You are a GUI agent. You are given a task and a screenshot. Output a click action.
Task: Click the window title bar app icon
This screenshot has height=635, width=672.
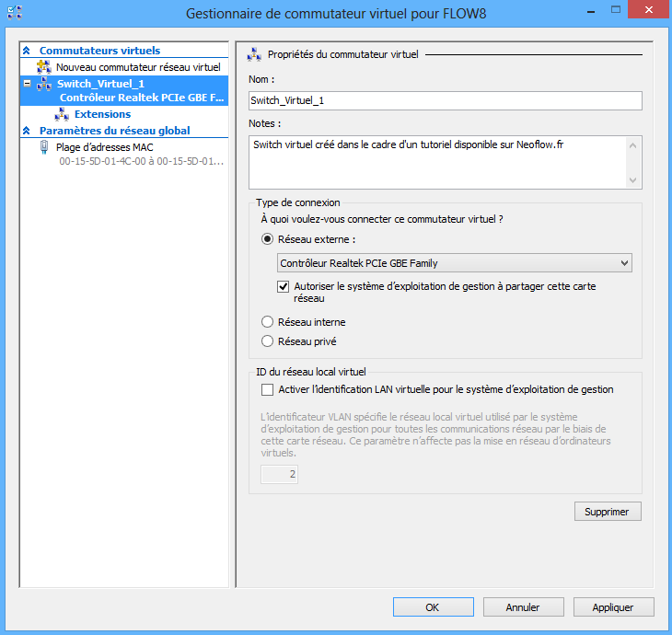point(14,14)
